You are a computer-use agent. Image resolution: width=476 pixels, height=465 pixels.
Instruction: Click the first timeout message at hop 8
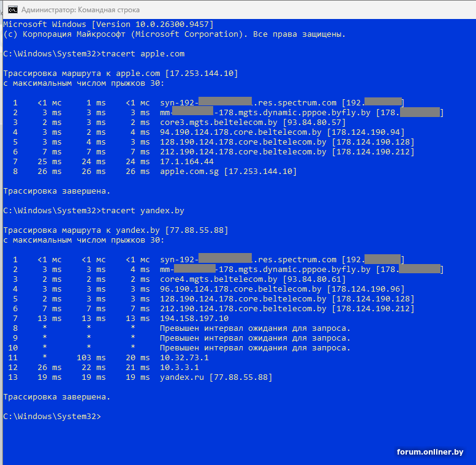[255, 328]
